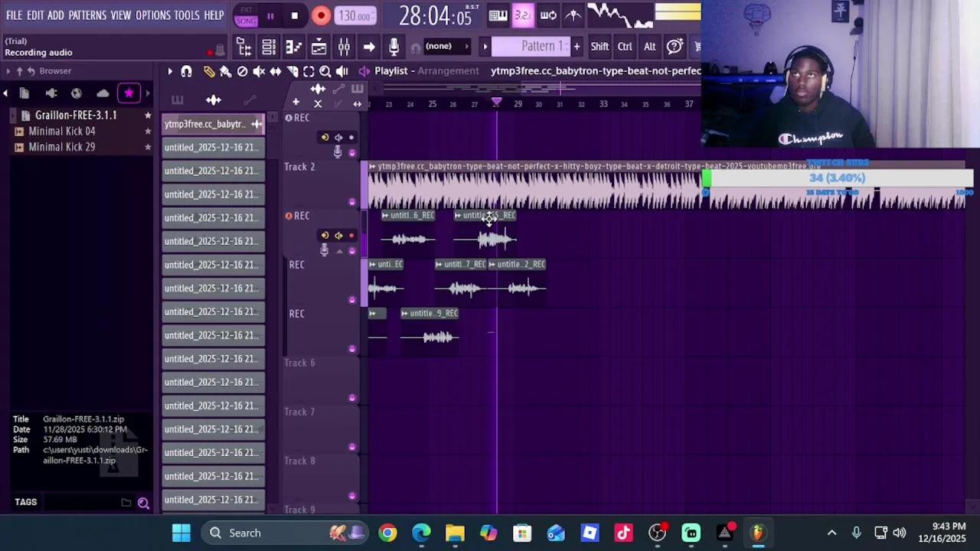Open playlist options arrow menu

coord(170,71)
